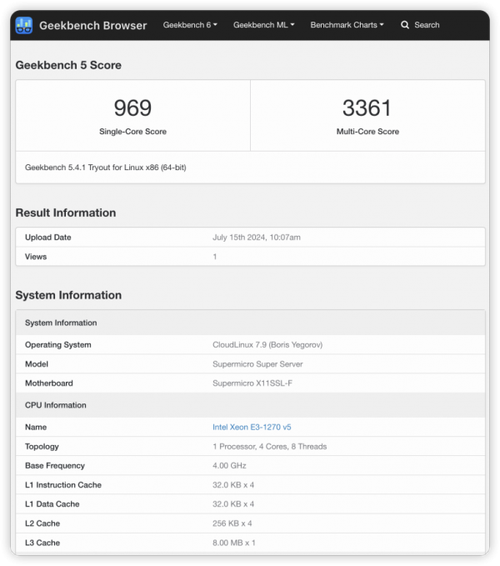The width and height of the screenshot is (500, 566).
Task: Select the single-core score 969
Action: 132,108
